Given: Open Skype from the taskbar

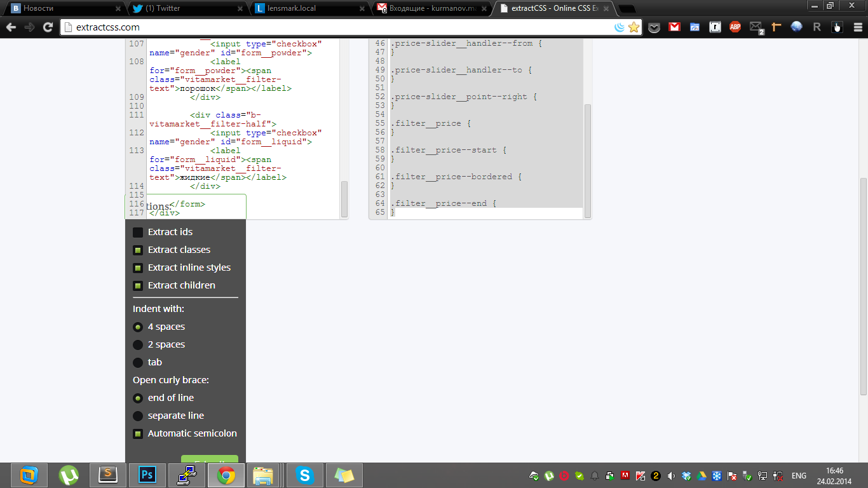Looking at the screenshot, I should 305,475.
